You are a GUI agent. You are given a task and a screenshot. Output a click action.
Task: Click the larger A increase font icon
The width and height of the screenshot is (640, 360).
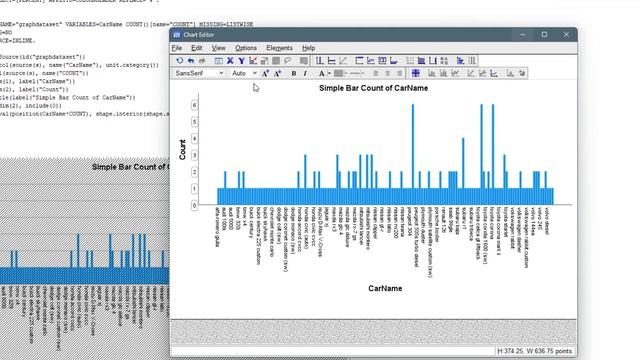pos(265,73)
